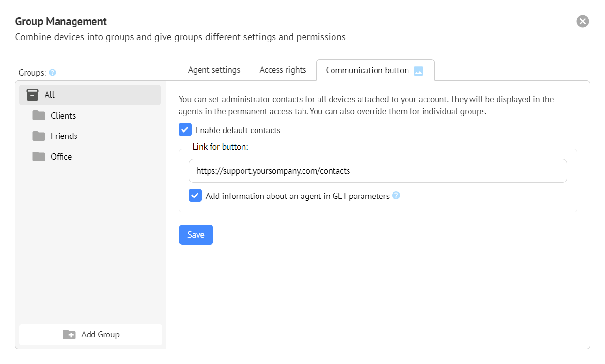Click the Group Management heading
The height and width of the screenshot is (364, 605).
(61, 22)
